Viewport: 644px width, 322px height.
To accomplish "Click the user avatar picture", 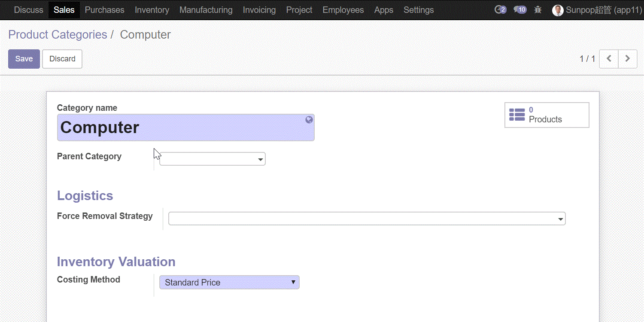I will 557,10.
